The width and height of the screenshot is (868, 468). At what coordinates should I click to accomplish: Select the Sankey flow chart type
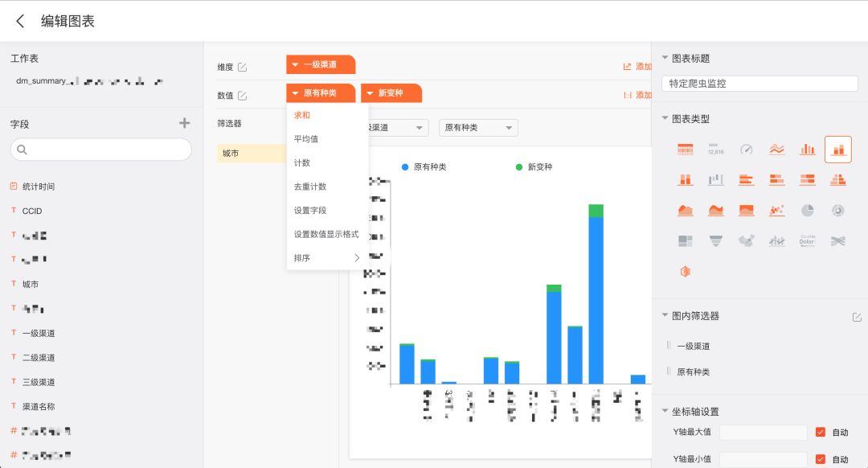pos(838,240)
